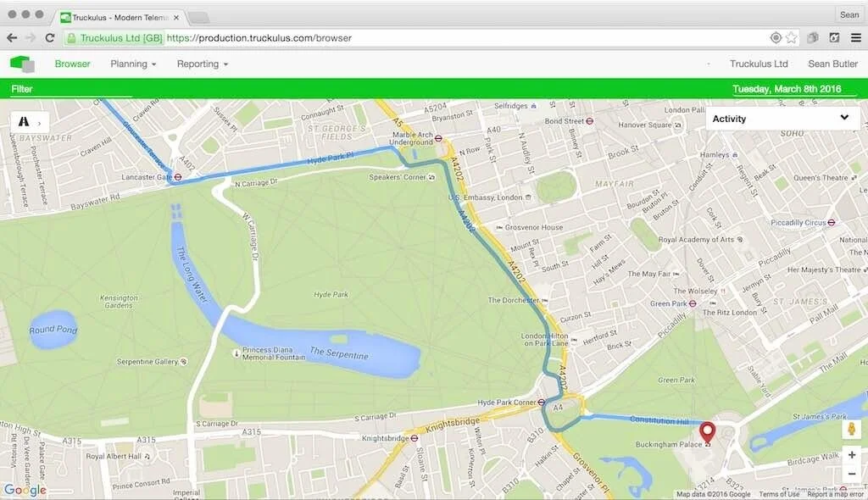
Task: Click The Serpentine label on map
Action: [x=339, y=353]
